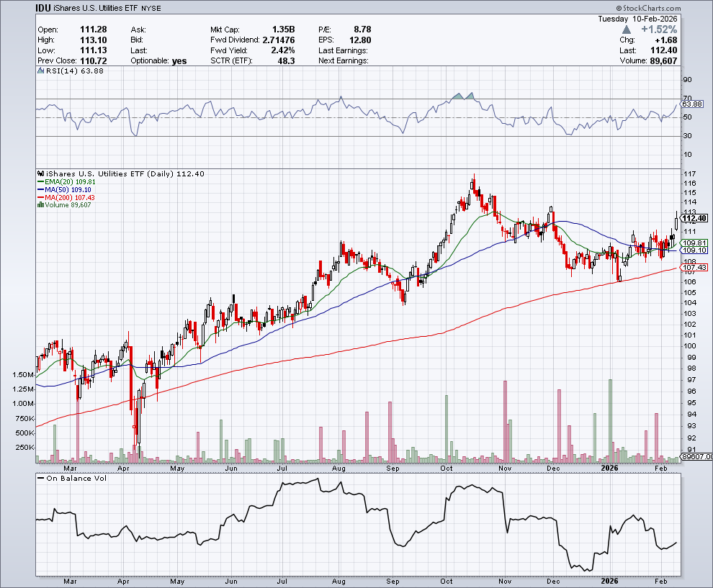Image resolution: width=713 pixels, height=588 pixels.
Task: Click the 63.88 RSI value label
Action: point(694,105)
